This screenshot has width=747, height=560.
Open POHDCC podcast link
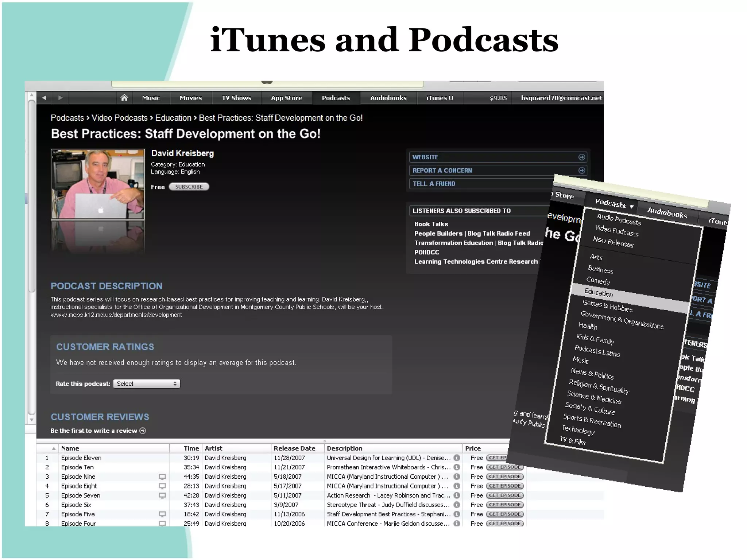pyautogui.click(x=427, y=252)
